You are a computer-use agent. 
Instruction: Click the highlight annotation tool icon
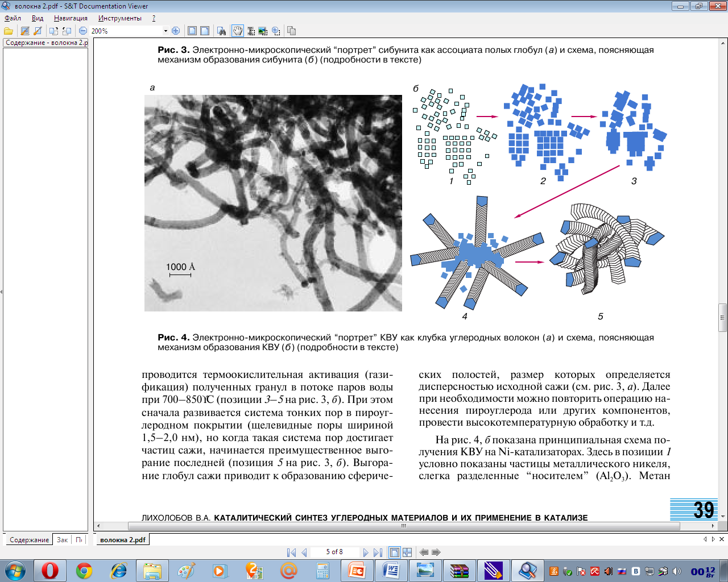pyautogui.click(x=24, y=31)
